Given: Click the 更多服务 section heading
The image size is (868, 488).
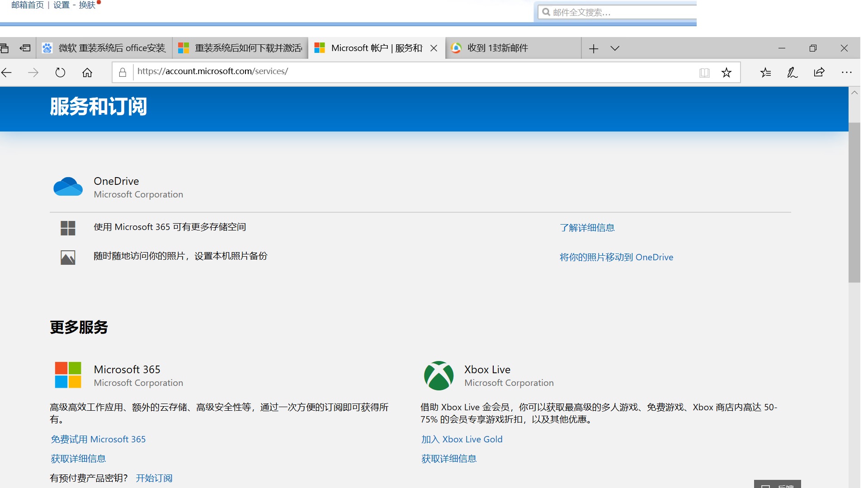Looking at the screenshot, I should point(79,327).
